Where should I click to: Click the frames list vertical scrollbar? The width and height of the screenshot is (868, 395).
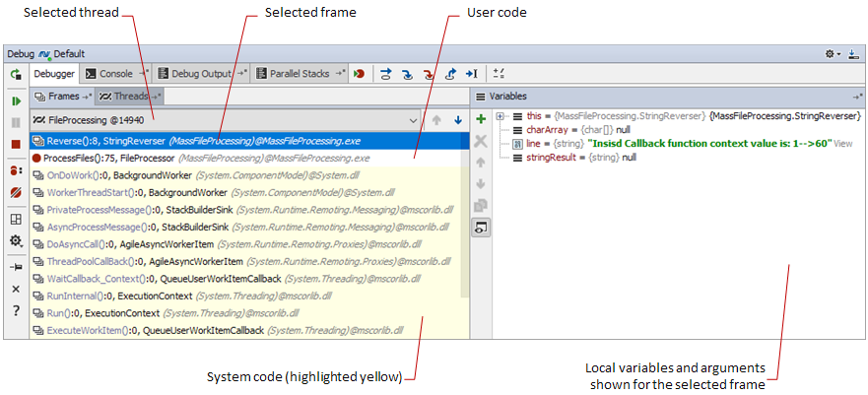point(465,214)
